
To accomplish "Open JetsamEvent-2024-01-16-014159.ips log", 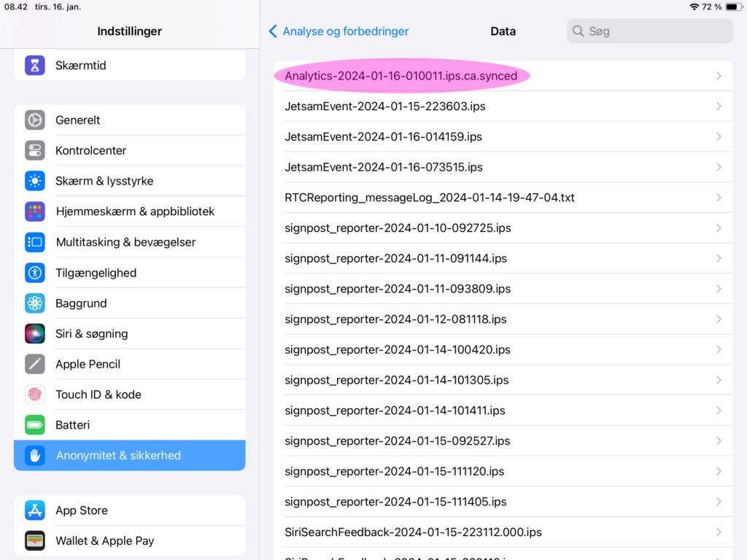I will tap(503, 136).
